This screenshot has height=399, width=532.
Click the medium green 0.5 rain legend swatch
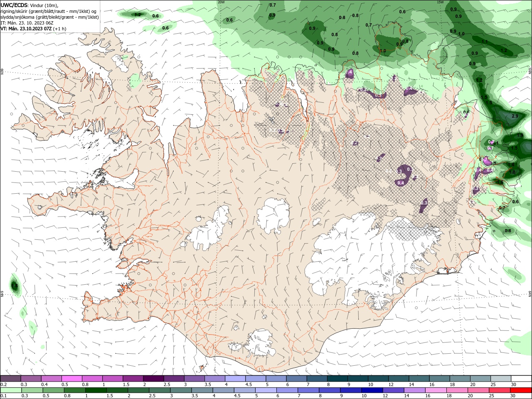(x=53, y=390)
